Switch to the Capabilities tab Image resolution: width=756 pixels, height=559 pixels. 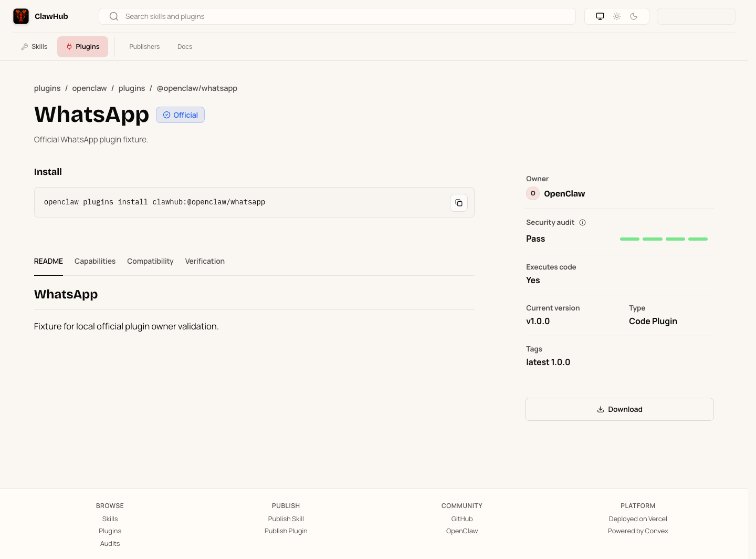coord(95,261)
